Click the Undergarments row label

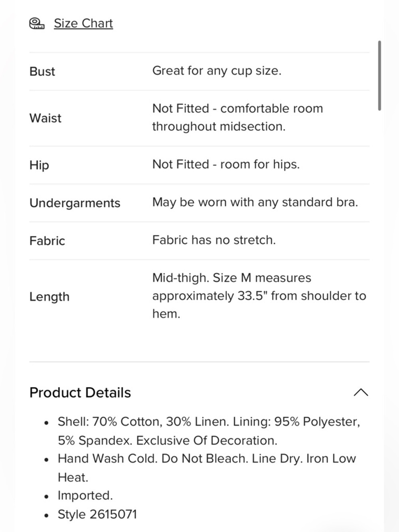click(75, 203)
